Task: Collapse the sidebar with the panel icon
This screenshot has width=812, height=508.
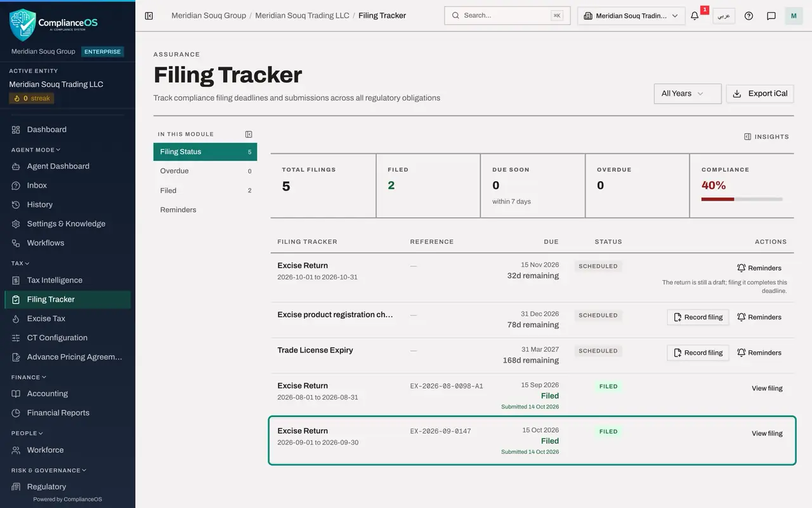Action: (149, 16)
